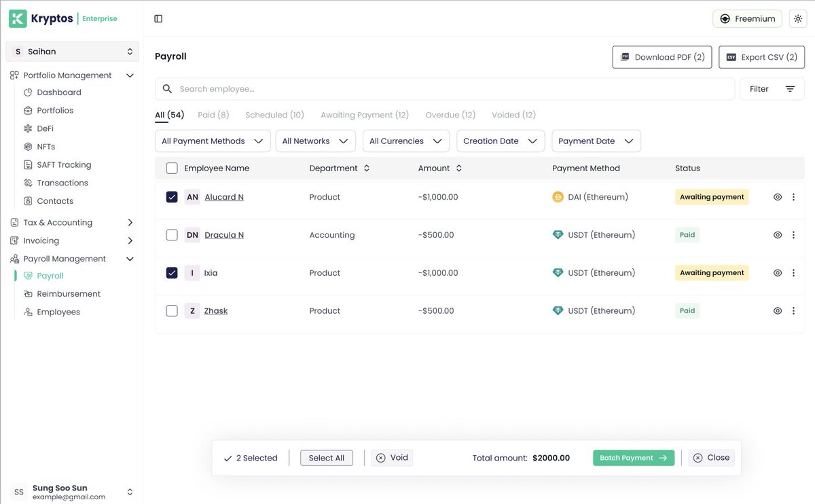Open Dracula N's profile link
Viewport: 815px width, 504px height.
tap(224, 234)
